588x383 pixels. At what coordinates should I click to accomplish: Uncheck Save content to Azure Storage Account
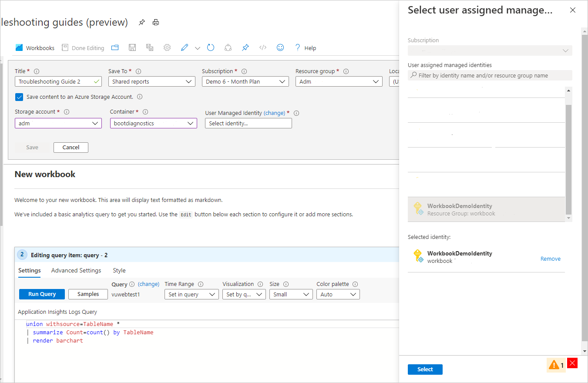[19, 97]
